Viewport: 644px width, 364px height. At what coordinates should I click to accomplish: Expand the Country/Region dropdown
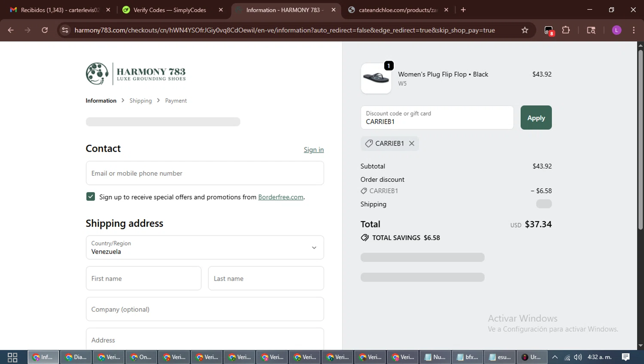(x=205, y=247)
